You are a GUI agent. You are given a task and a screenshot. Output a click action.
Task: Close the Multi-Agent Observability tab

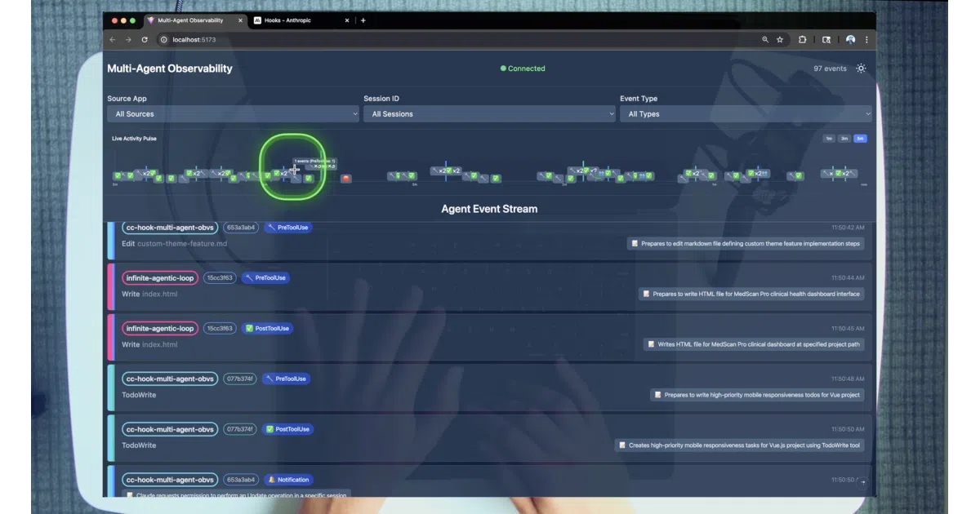pos(240,20)
